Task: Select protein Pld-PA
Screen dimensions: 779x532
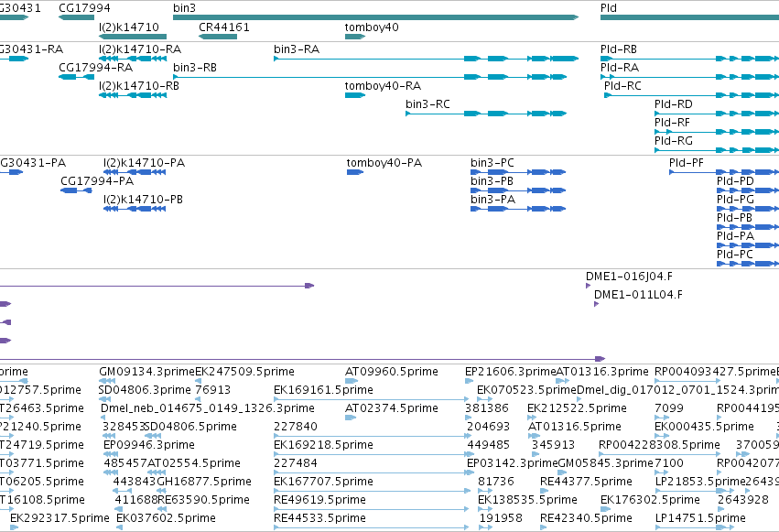Action: tap(748, 245)
